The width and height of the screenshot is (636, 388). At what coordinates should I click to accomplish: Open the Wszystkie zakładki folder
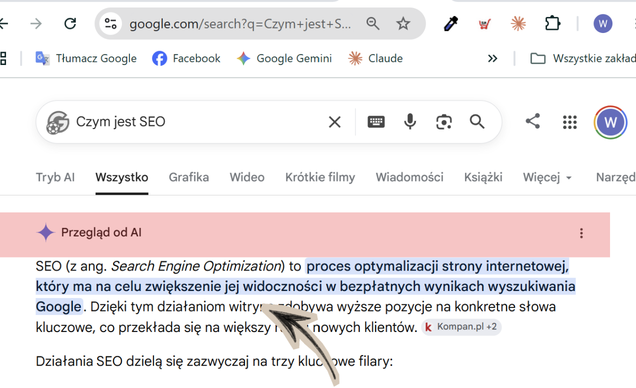[583, 58]
